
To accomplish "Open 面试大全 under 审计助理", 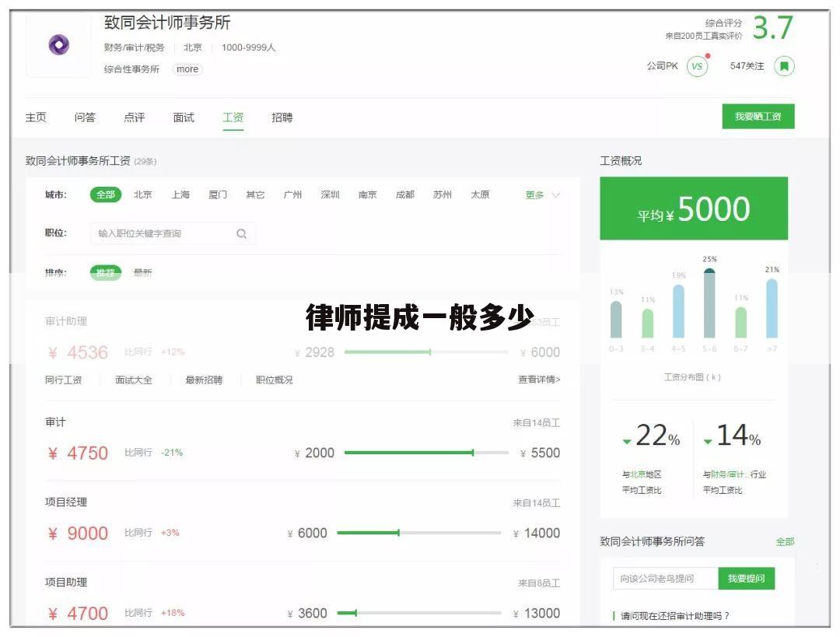I will [x=134, y=380].
